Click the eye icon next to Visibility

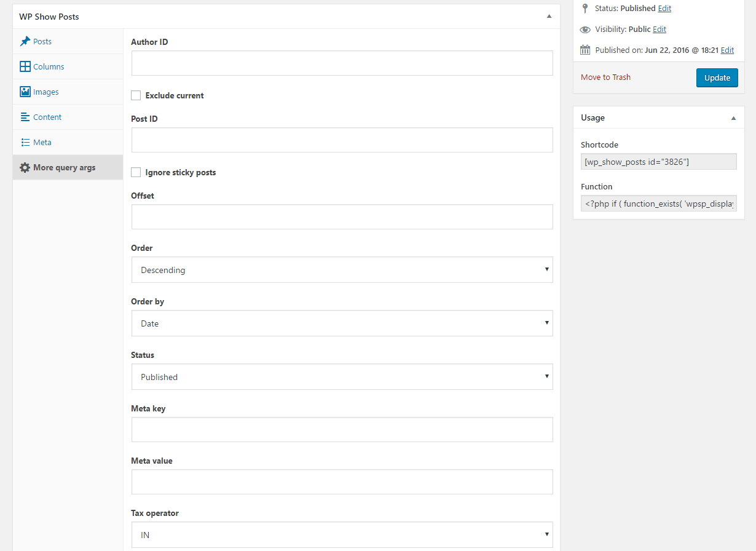tap(585, 30)
